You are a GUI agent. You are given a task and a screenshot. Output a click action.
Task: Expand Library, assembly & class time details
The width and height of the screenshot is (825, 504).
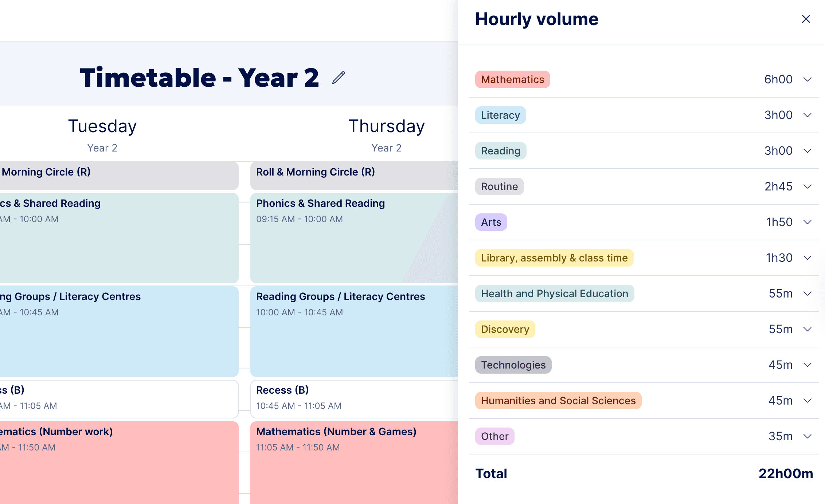pyautogui.click(x=807, y=257)
